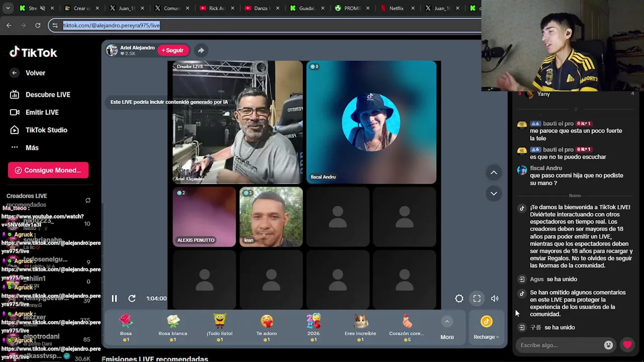Viewport: 644px width, 362px height.
Task: Click the site info icon in address bar
Action: tap(55, 25)
